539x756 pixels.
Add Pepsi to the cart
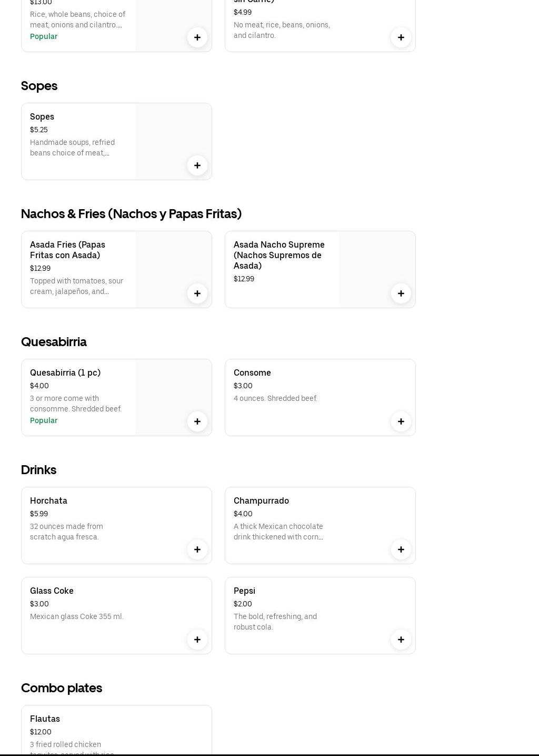click(401, 640)
